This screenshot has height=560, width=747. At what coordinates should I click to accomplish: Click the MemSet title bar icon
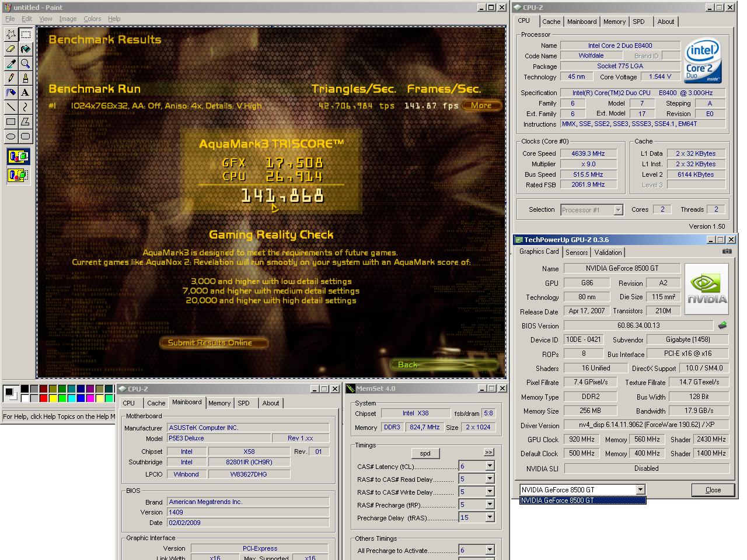click(x=350, y=388)
